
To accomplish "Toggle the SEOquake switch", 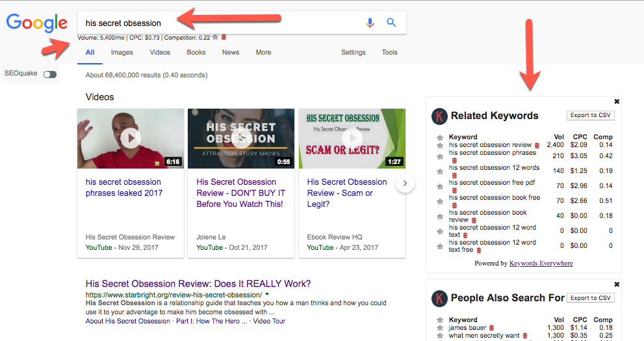I will coord(50,74).
